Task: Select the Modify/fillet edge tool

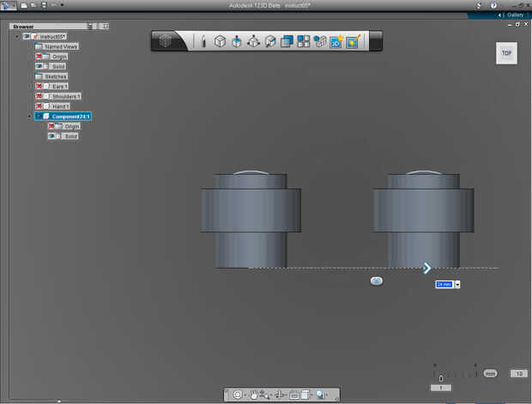Action: 270,41
